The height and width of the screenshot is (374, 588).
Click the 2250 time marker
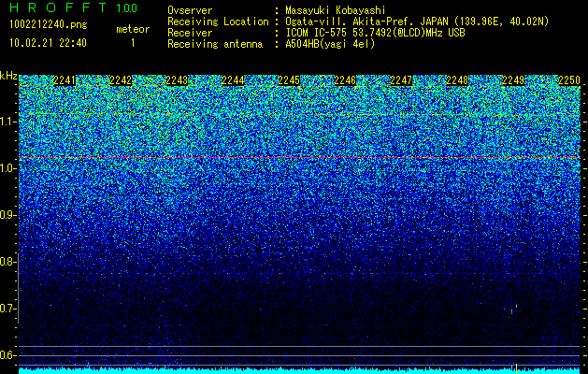click(569, 80)
